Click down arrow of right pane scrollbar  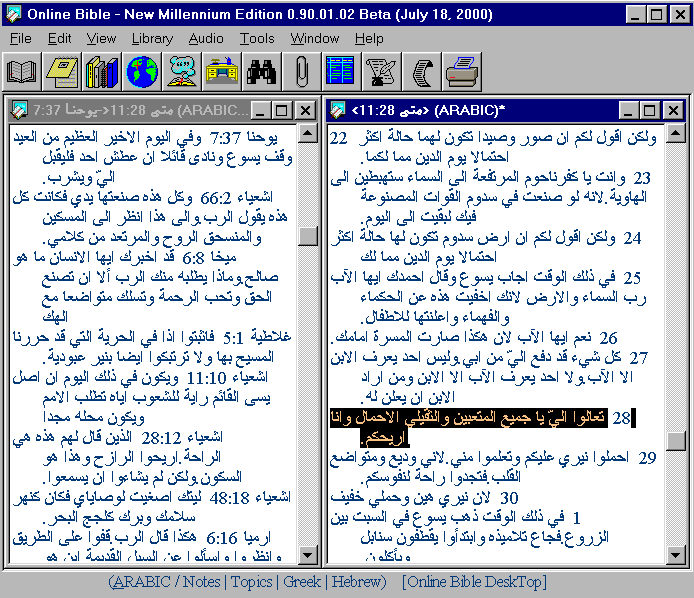click(676, 554)
